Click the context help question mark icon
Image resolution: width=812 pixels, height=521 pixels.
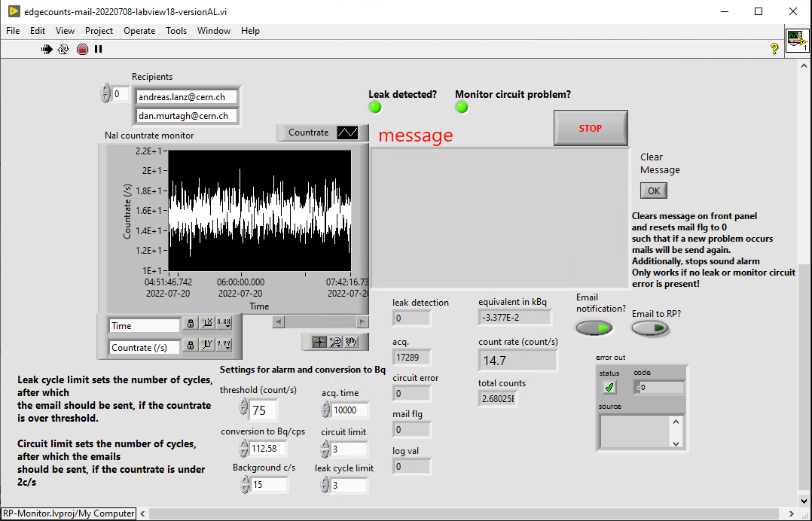tap(774, 49)
